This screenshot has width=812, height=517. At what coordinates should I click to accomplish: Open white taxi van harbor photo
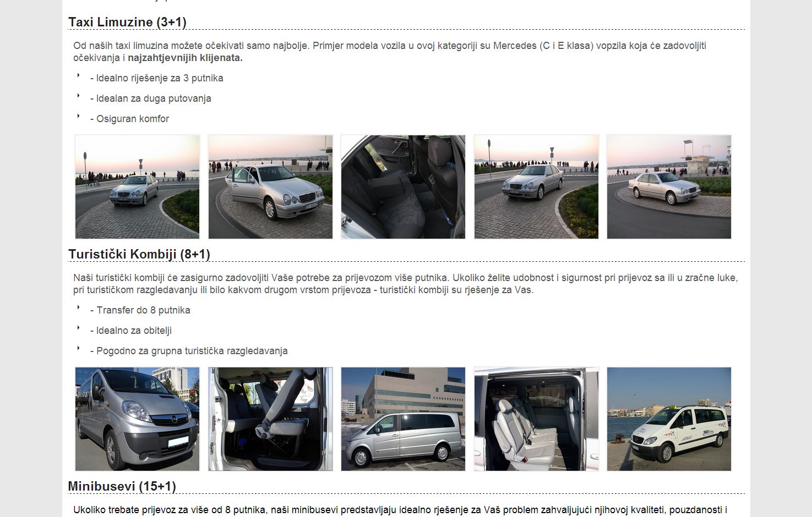pos(669,419)
